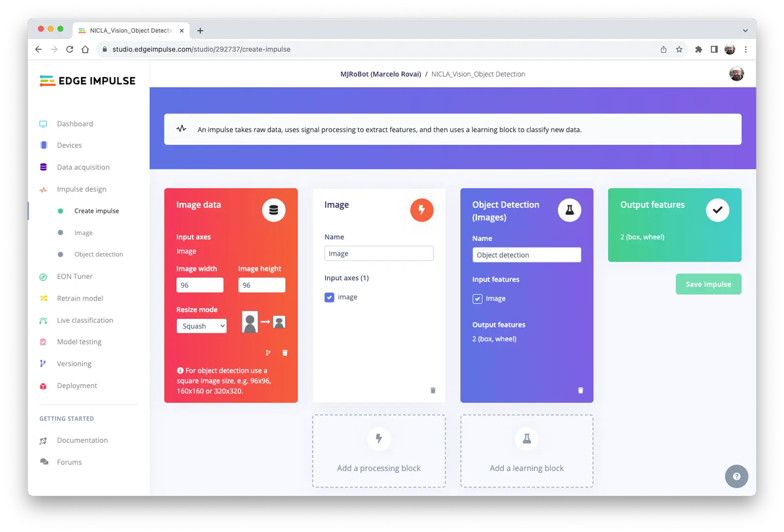Add a learning block
Screen dimensions: 784x532
point(526,451)
